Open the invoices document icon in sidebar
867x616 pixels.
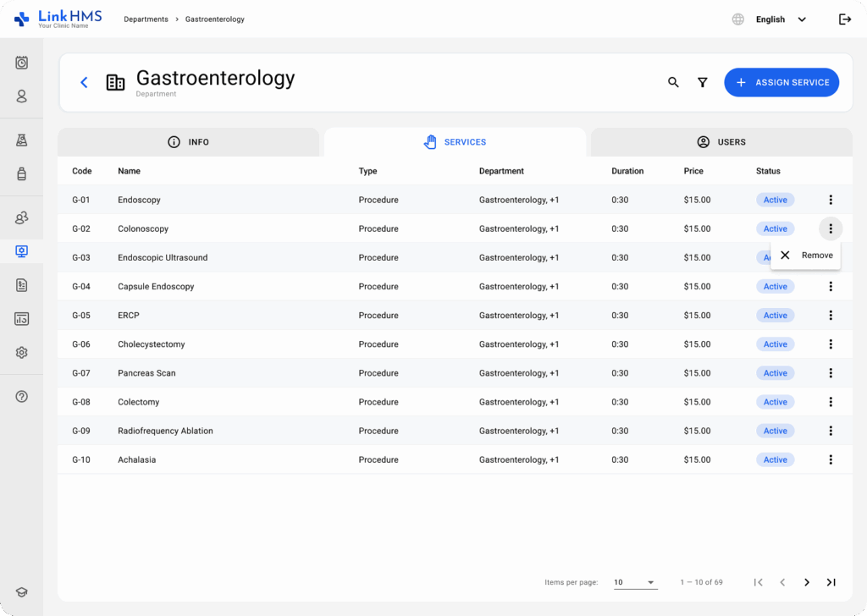pyautogui.click(x=21, y=285)
